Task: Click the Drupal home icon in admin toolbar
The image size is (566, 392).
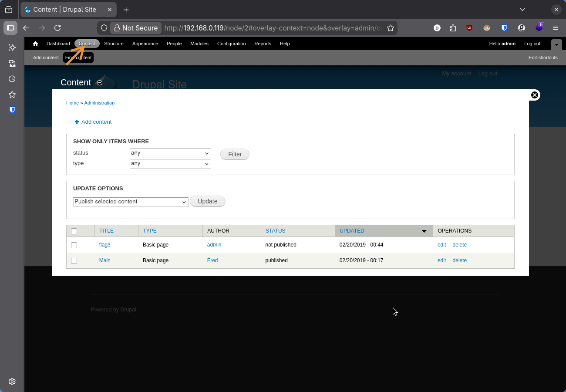Action: click(35, 44)
